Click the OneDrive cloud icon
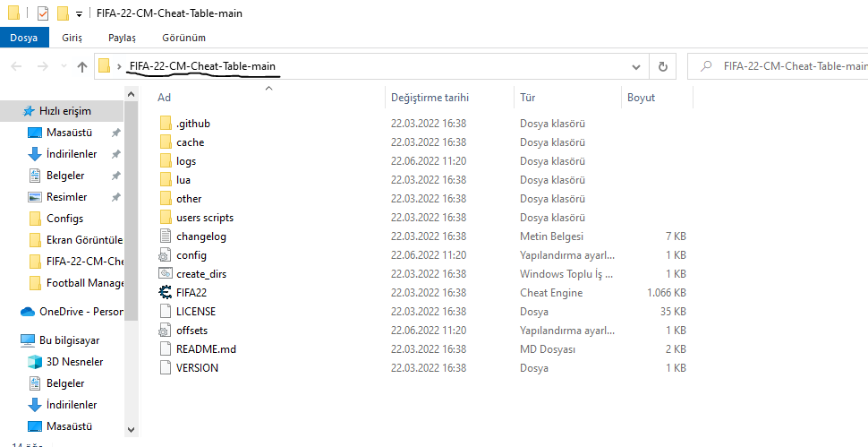This screenshot has height=447, width=868. [28, 312]
